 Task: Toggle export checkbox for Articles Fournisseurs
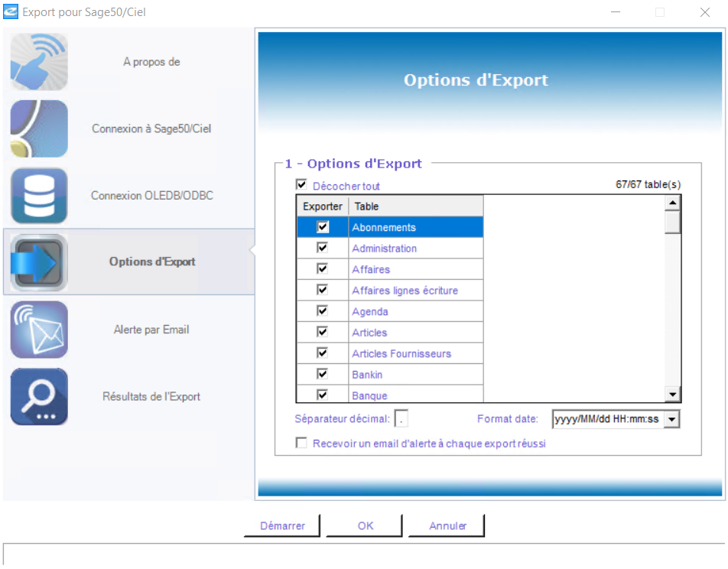tap(323, 353)
